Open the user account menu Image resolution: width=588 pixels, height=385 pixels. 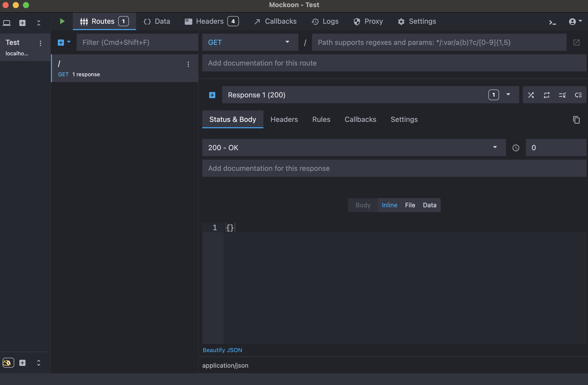pos(575,22)
